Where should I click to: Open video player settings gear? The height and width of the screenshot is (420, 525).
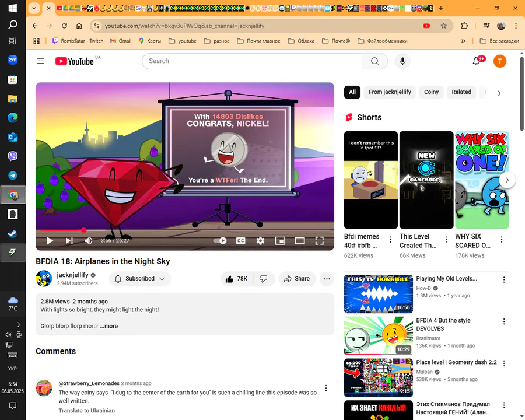point(260,241)
